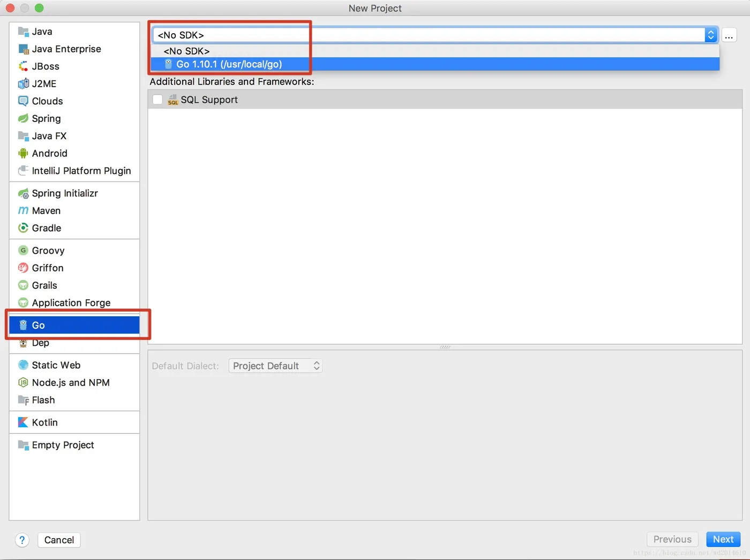Click the Java folder icon
Viewport: 750px width, 560px height.
23,32
